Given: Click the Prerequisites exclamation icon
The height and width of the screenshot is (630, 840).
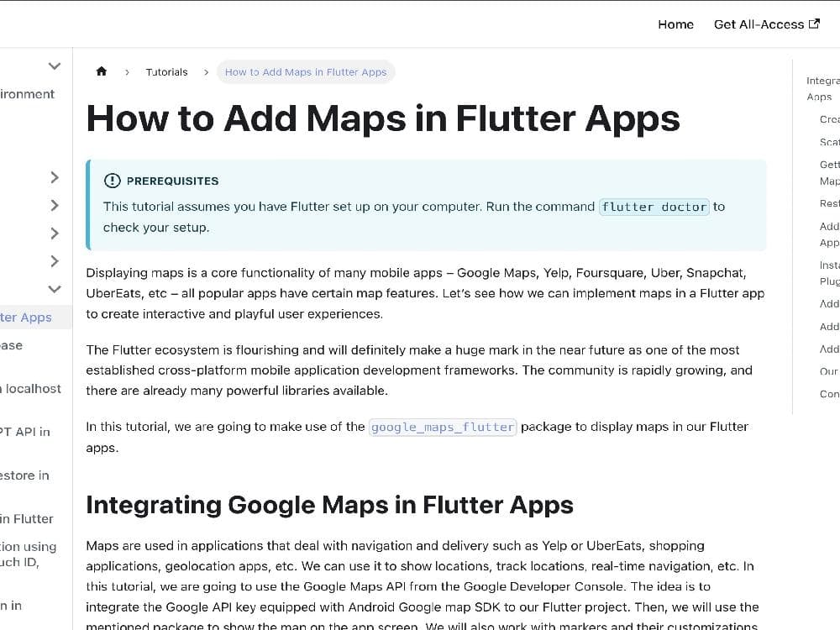Looking at the screenshot, I should [112, 181].
